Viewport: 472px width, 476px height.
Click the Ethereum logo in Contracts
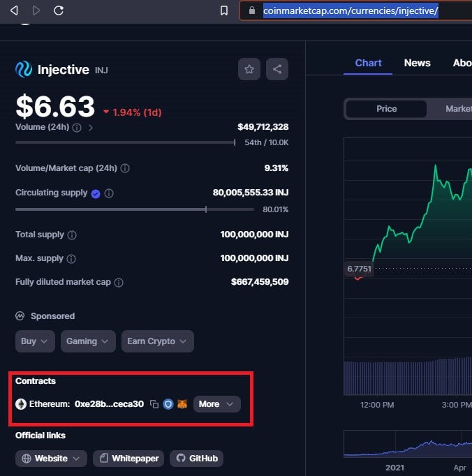point(21,404)
